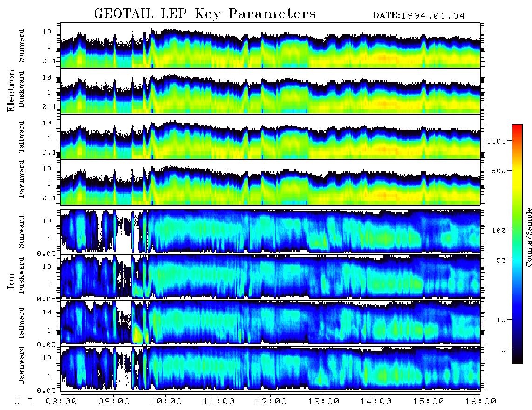
Task: Click the '09:00' time label
Action: pos(114,402)
